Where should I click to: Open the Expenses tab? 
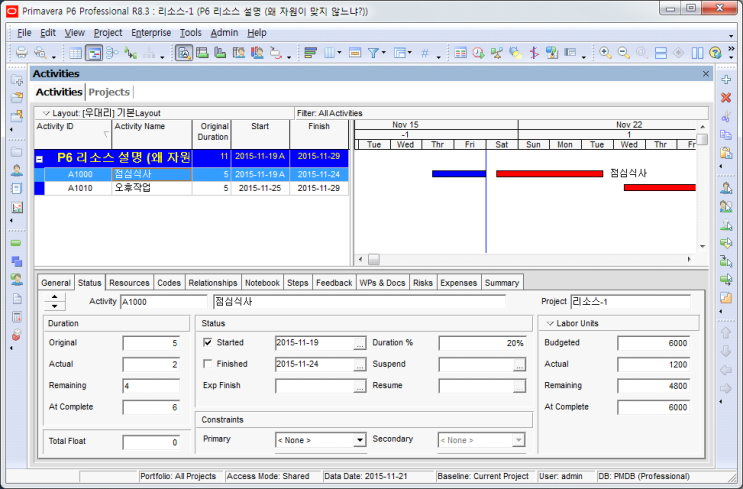pos(458,282)
